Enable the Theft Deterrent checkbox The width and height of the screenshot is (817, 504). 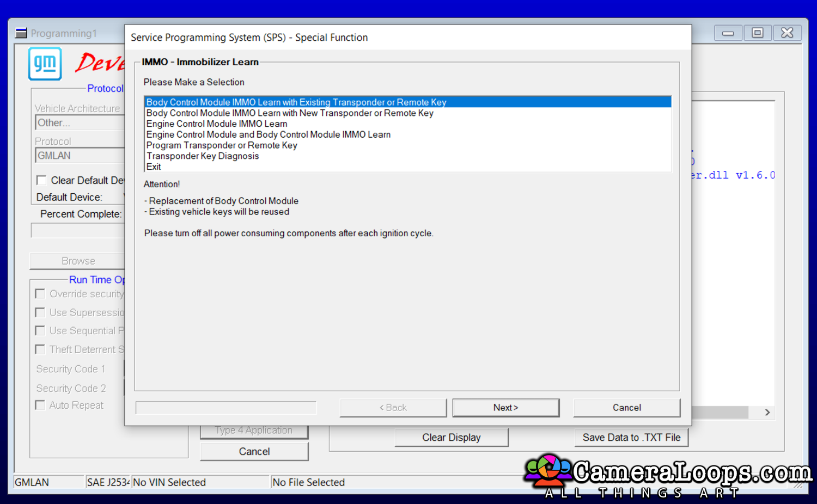40,349
